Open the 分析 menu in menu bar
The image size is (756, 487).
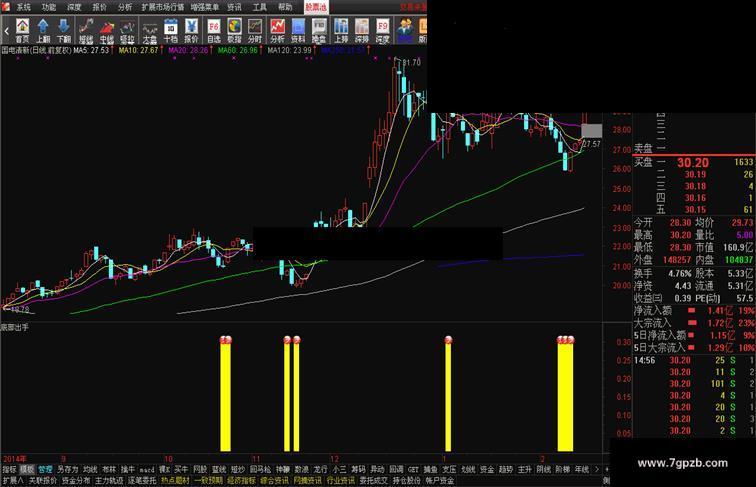[124, 7]
